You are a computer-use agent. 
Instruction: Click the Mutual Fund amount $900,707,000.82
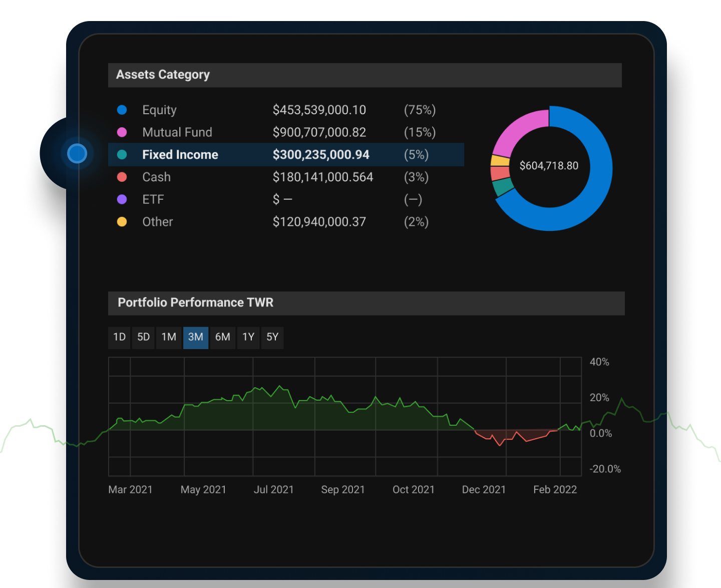pyautogui.click(x=319, y=132)
